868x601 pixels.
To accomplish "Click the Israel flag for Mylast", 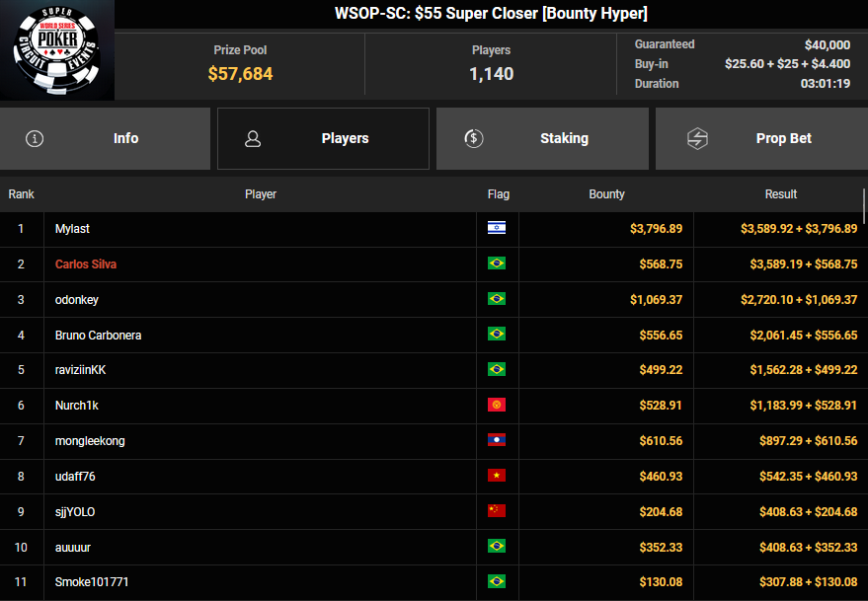I will [x=497, y=228].
